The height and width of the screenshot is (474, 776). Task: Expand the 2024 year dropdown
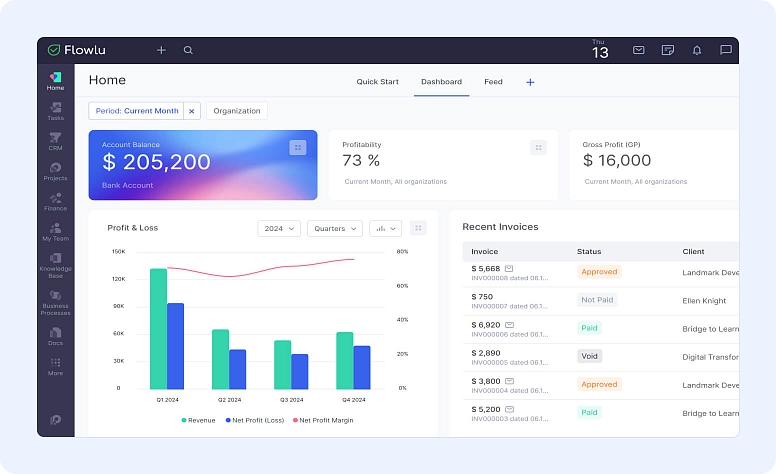(x=279, y=228)
